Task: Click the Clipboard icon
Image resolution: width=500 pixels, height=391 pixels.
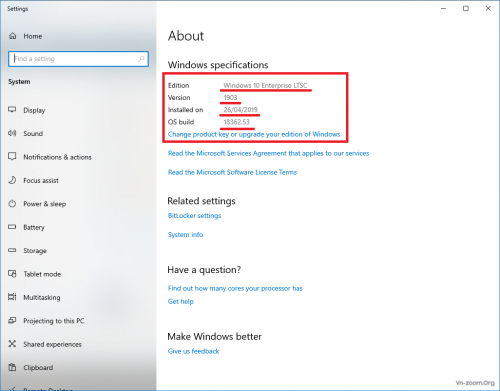Action: (12, 367)
